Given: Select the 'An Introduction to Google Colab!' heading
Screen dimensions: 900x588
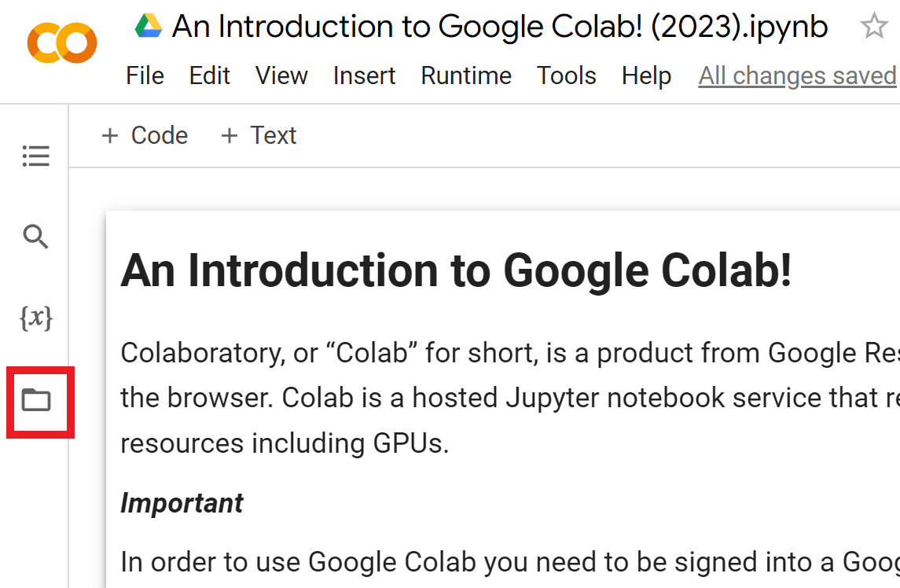Looking at the screenshot, I should click(x=456, y=270).
